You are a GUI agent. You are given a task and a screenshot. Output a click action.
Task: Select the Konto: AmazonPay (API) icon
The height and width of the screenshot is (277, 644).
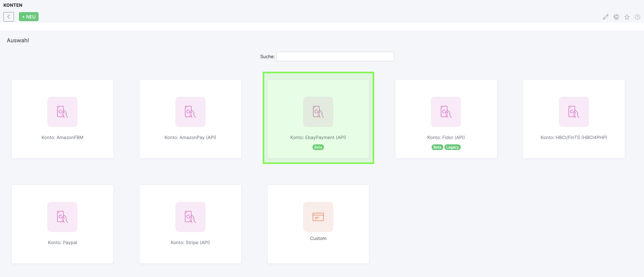coord(190,112)
